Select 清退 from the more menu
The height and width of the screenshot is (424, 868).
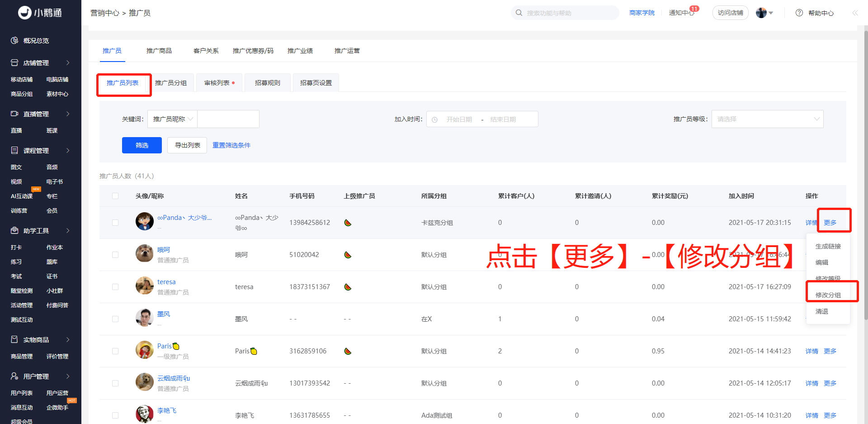[x=822, y=311]
